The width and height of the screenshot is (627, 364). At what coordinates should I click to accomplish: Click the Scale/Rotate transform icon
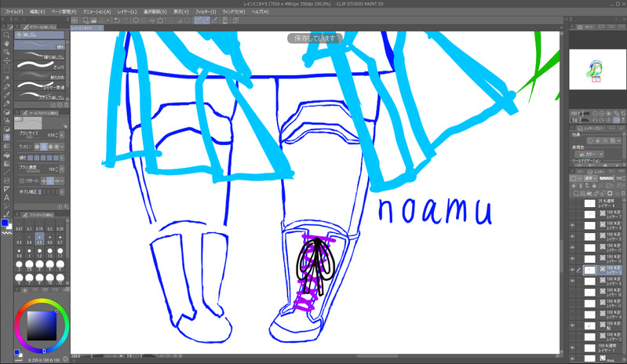point(161,20)
